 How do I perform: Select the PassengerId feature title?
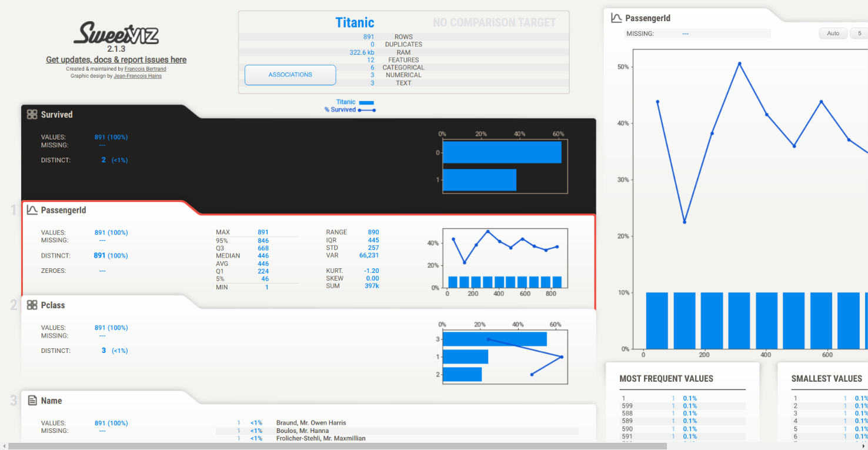click(64, 210)
